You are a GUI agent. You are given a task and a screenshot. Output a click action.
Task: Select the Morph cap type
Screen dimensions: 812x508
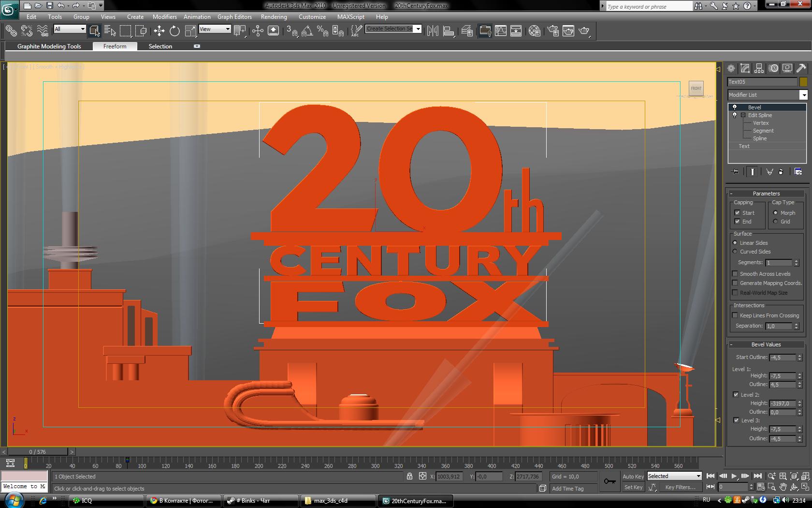(x=775, y=213)
